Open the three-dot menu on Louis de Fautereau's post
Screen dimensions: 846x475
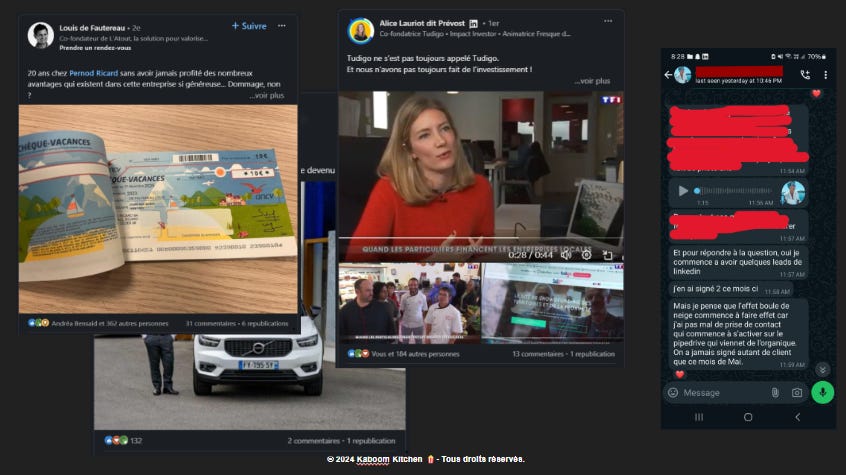tap(282, 25)
